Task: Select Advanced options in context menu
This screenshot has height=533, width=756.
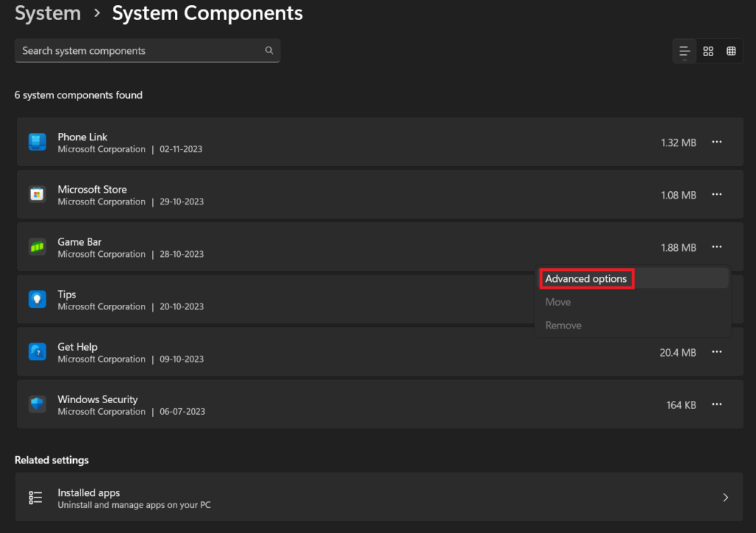Action: [x=586, y=278]
